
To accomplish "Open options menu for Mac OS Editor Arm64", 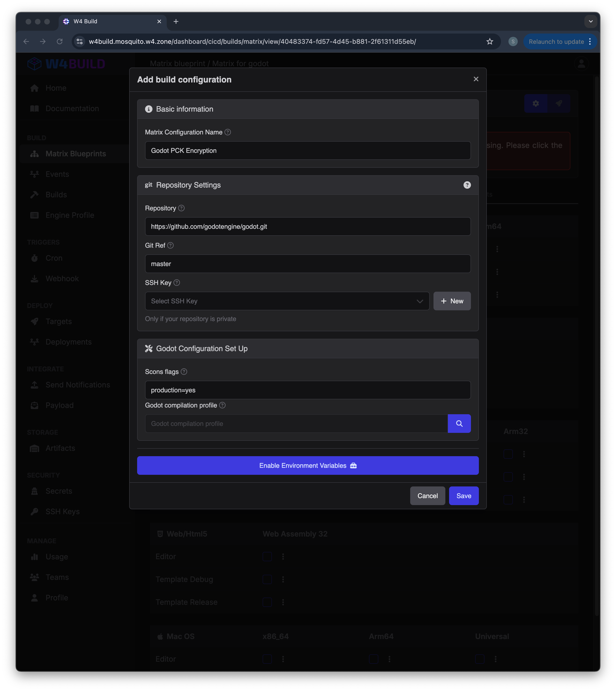I will pyautogui.click(x=389, y=659).
